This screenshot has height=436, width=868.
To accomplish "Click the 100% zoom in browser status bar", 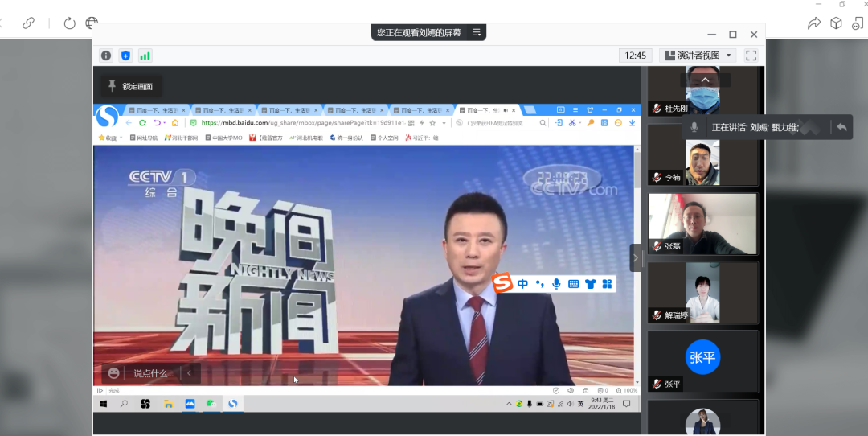I will pyautogui.click(x=627, y=391).
